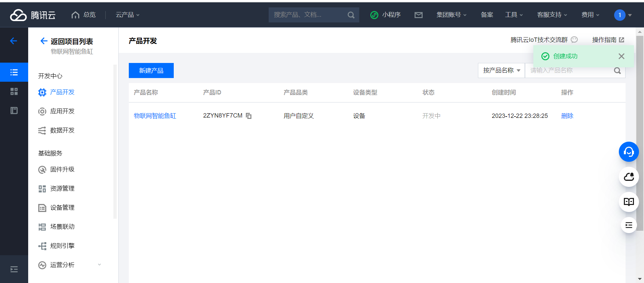The image size is (644, 283).
Task: Expand the 集团账号 menu
Action: (451, 15)
